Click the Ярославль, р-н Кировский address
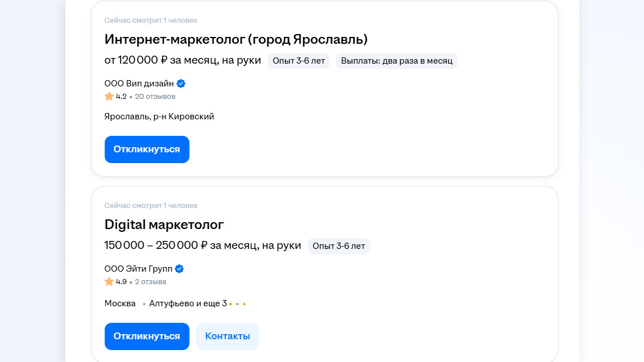The width and height of the screenshot is (644, 362). 159,116
